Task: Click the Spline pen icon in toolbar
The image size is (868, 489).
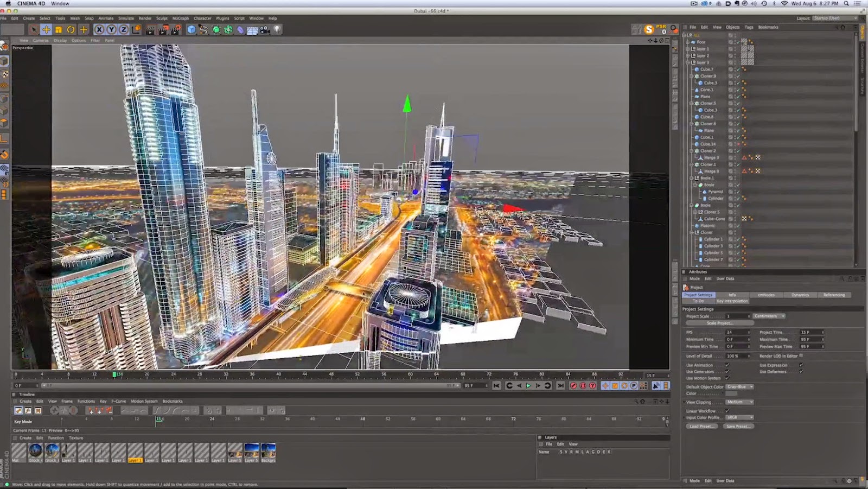Action: pos(203,30)
